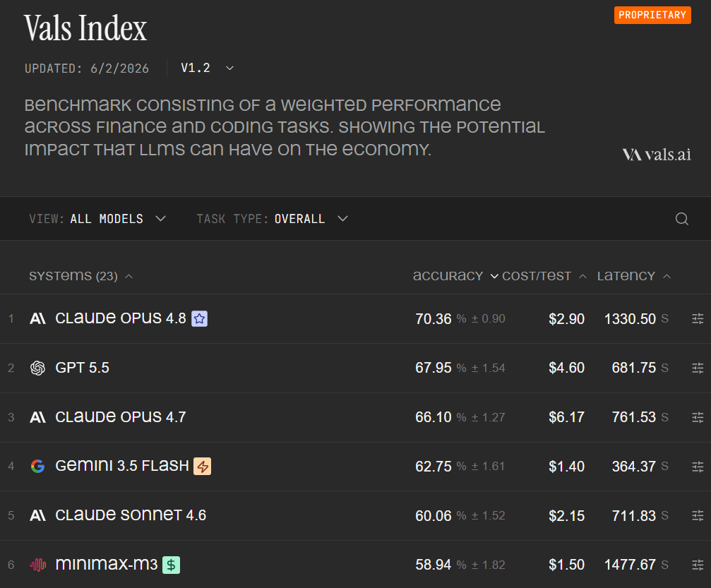Open the Task Type: Overall dropdown
Viewport: 711px width, 588px height.
pos(272,219)
